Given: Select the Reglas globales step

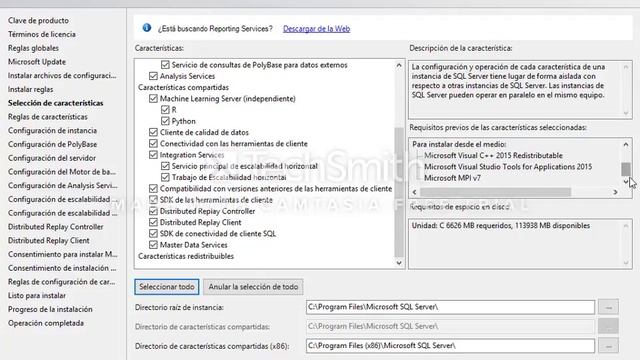Looking at the screenshot, I should pyautogui.click(x=33, y=48).
